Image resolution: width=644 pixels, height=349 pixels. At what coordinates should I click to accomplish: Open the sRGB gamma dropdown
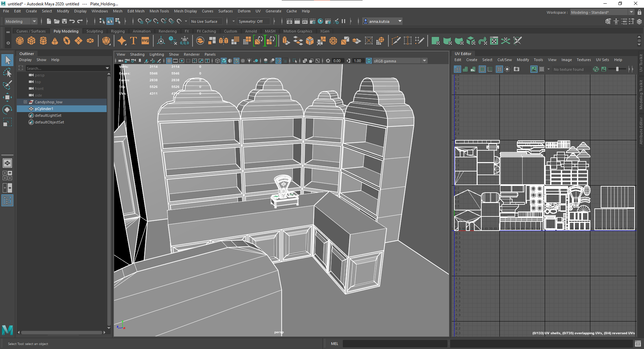(400, 61)
